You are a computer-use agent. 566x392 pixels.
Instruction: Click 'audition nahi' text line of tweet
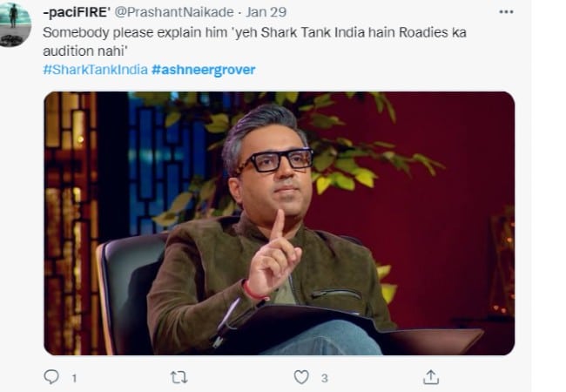pyautogui.click(x=84, y=51)
